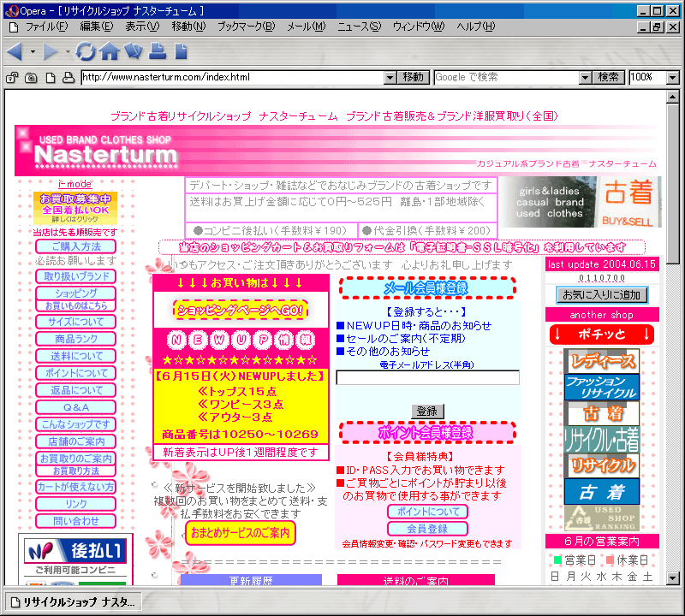
Task: Open the サイズについて sidebar link
Action: (75, 322)
